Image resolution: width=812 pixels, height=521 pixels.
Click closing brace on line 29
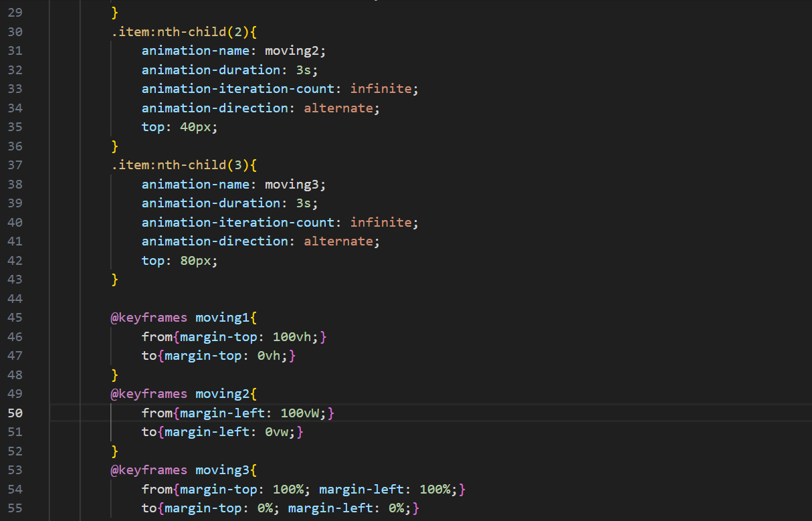[114, 13]
